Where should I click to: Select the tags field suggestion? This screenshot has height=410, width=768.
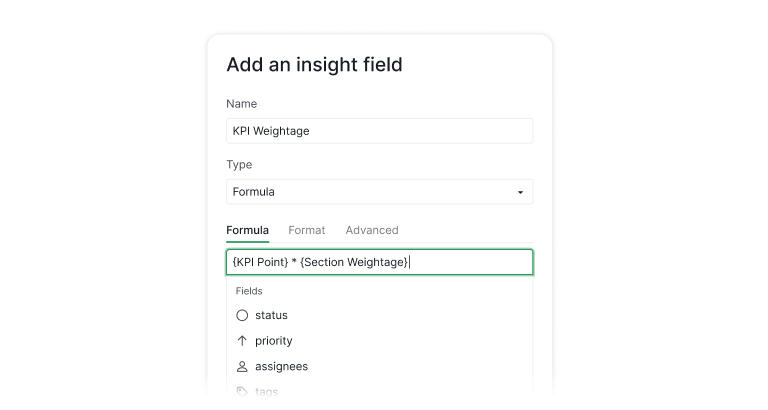[x=266, y=392]
